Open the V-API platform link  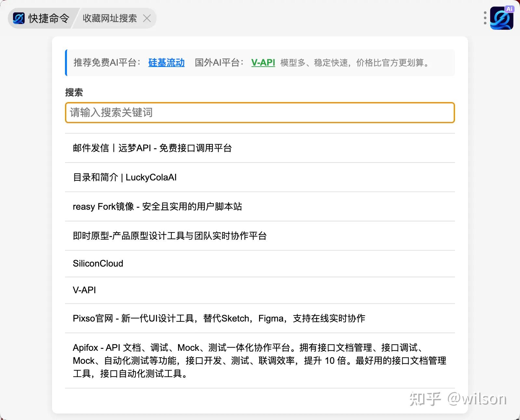[263, 63]
